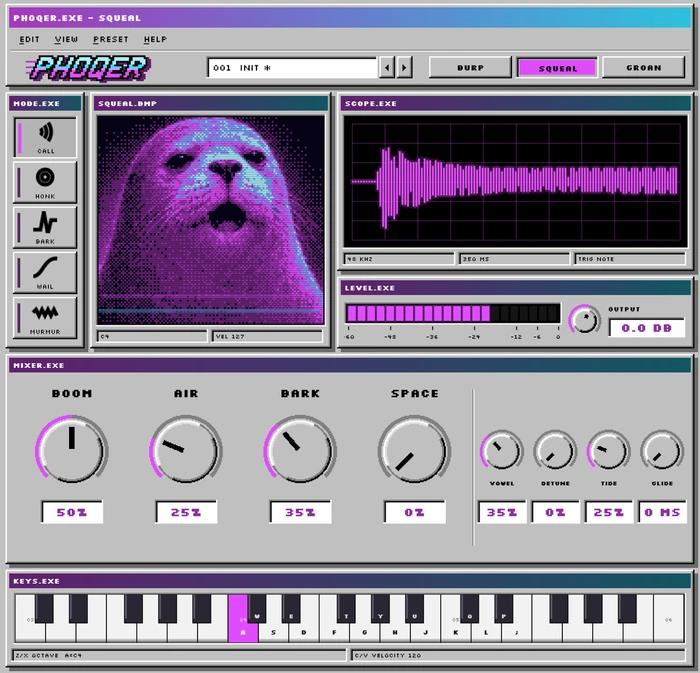Click the seal image in SQUEAL.BMP

pyautogui.click(x=211, y=220)
